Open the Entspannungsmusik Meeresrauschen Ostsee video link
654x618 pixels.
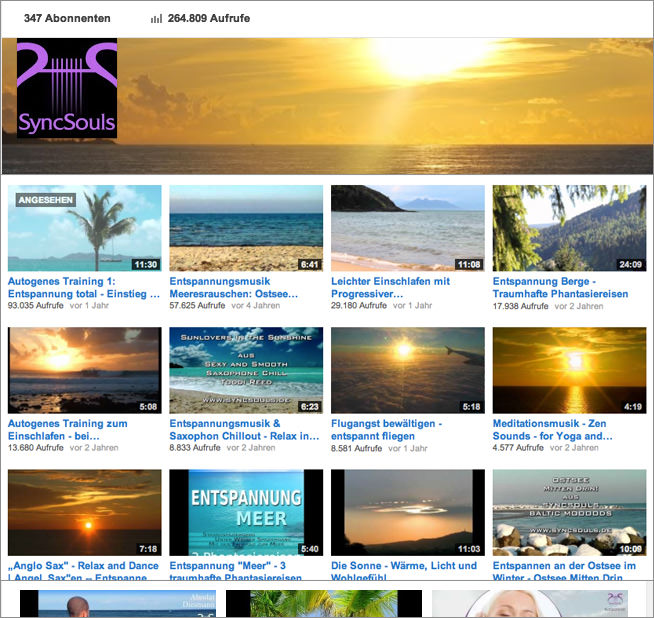tap(234, 288)
